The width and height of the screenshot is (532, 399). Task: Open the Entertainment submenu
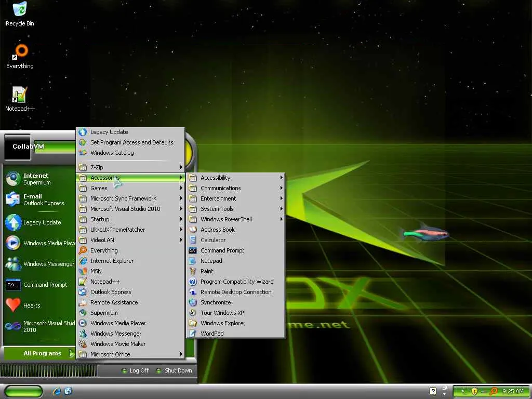pos(236,198)
